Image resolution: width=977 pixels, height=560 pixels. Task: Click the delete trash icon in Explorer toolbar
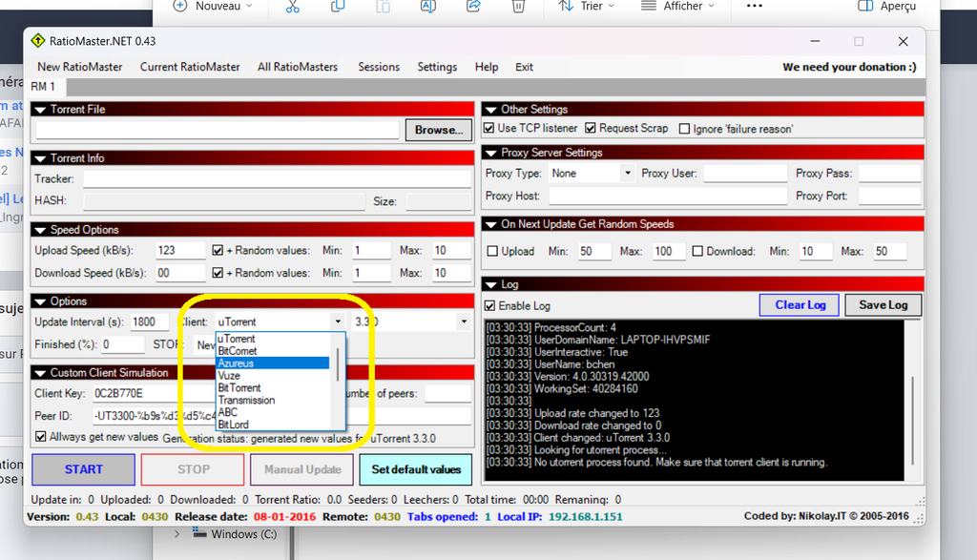[518, 7]
